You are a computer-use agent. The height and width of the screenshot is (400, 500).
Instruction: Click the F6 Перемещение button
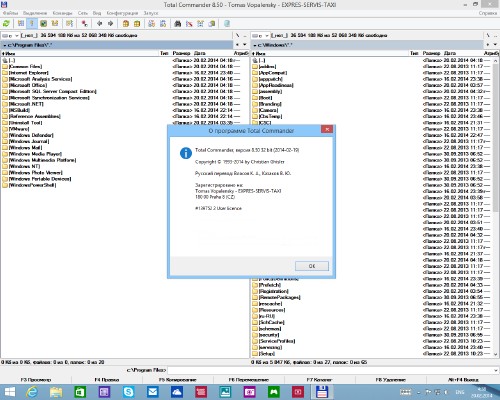click(249, 380)
